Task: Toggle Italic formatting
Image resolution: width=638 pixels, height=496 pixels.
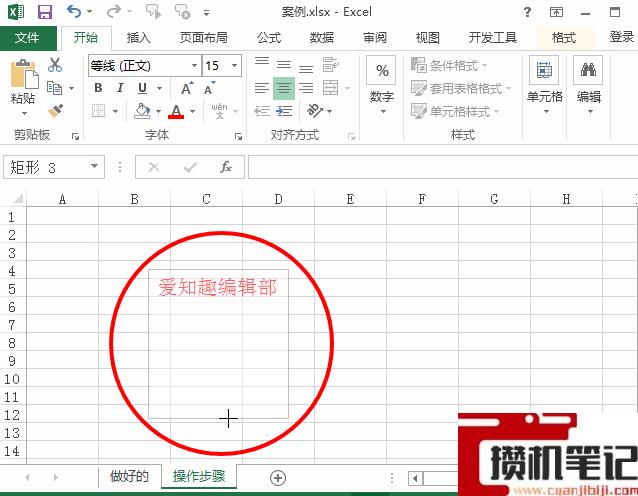Action: click(x=120, y=88)
